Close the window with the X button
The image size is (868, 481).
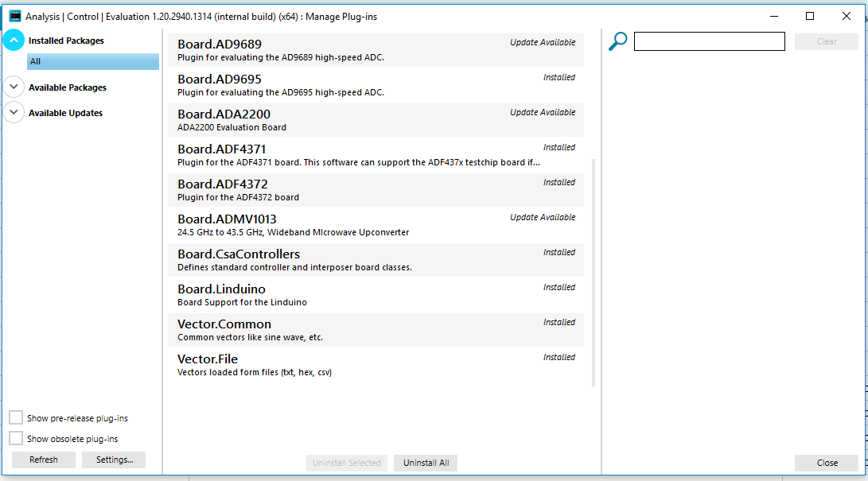pyautogui.click(x=847, y=16)
